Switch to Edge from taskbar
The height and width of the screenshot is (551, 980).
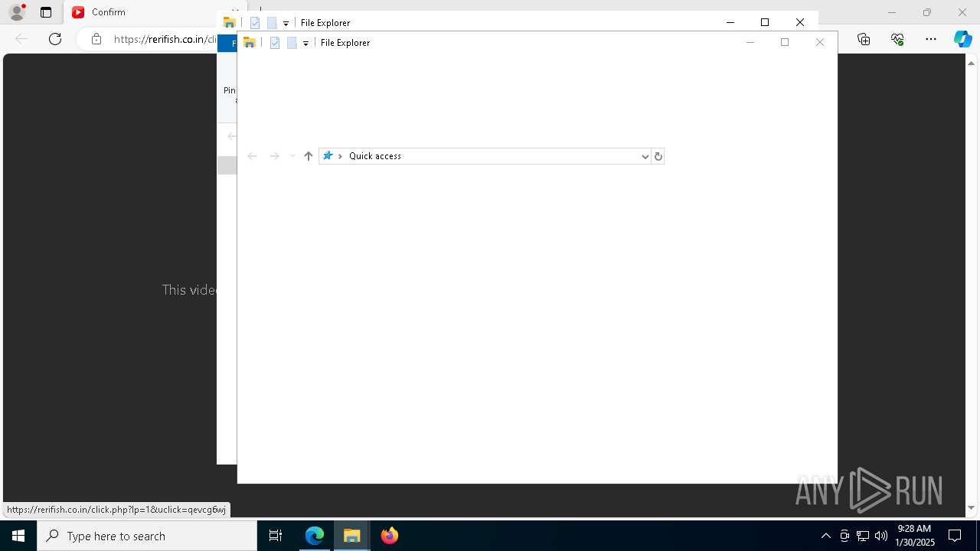point(315,536)
